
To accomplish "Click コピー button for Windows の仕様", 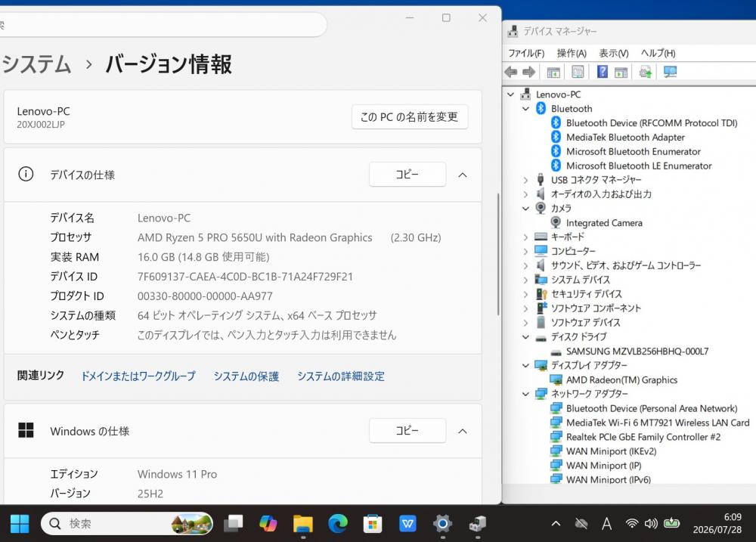I will pyautogui.click(x=407, y=431).
